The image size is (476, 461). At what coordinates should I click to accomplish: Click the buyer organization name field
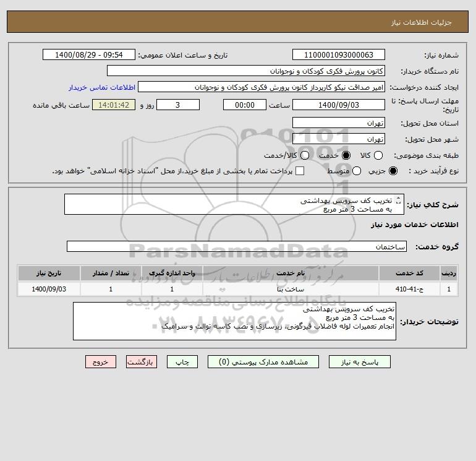click(246, 71)
